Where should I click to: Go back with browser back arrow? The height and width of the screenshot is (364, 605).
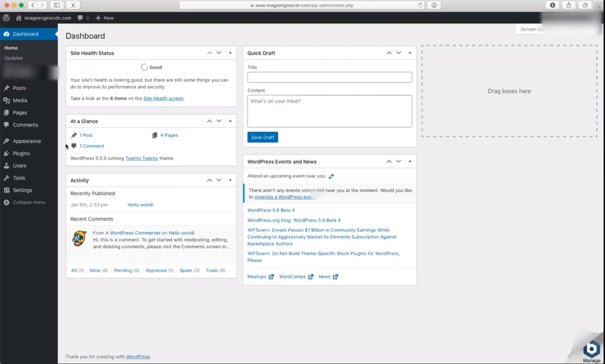(x=33, y=5)
